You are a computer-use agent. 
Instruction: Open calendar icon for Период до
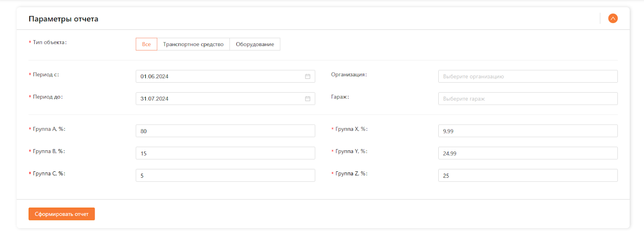(308, 99)
